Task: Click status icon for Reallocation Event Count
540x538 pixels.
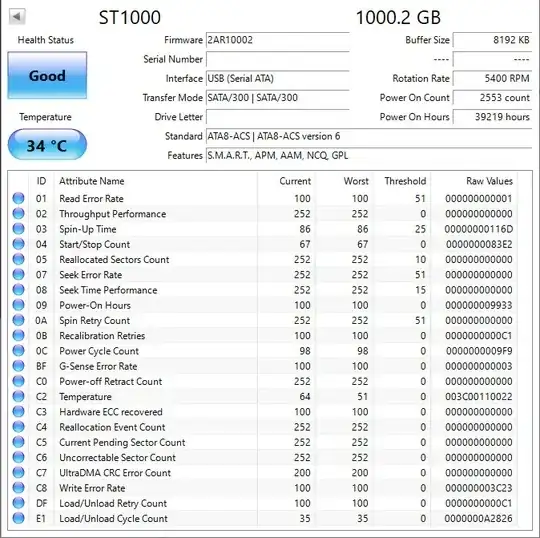Action: pyautogui.click(x=19, y=427)
